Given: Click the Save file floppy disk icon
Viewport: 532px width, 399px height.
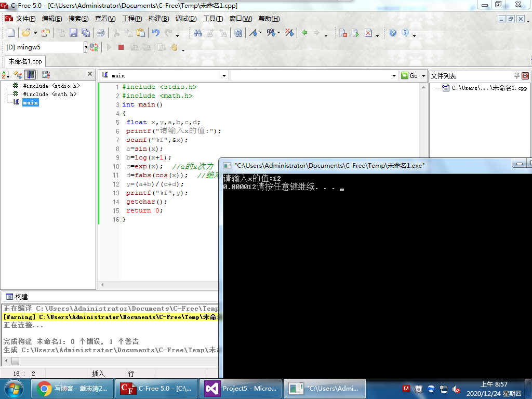Looking at the screenshot, I should coord(73,33).
